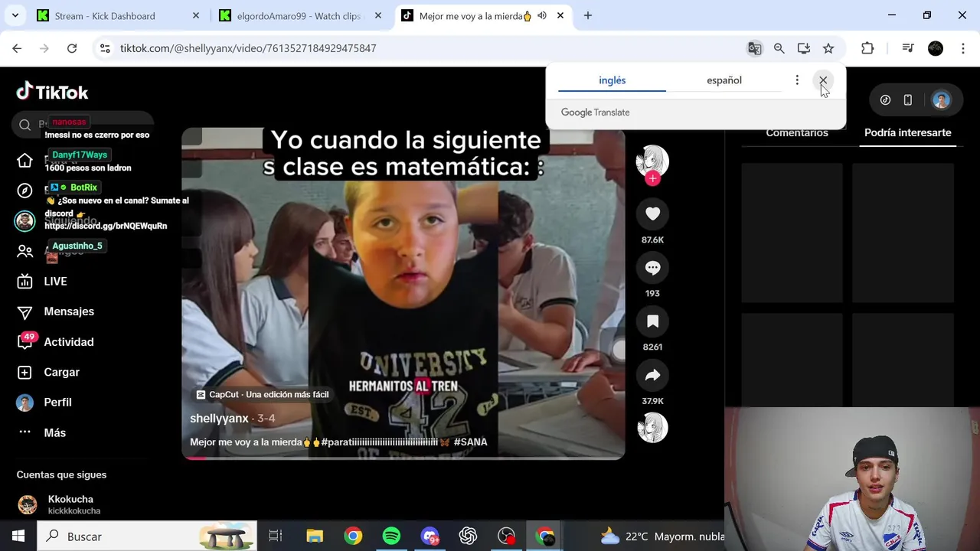Viewport: 980px width, 551px height.
Task: Open Spotify from taskbar
Action: pyautogui.click(x=391, y=536)
